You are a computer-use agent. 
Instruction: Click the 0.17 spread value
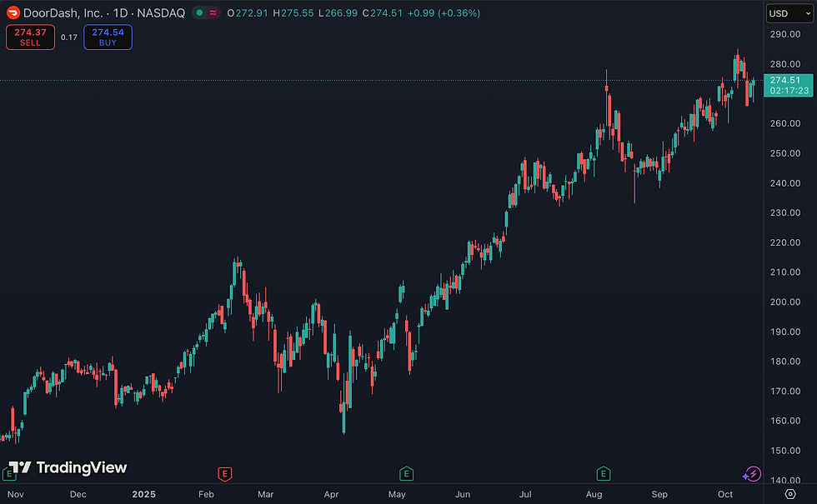[x=68, y=37]
